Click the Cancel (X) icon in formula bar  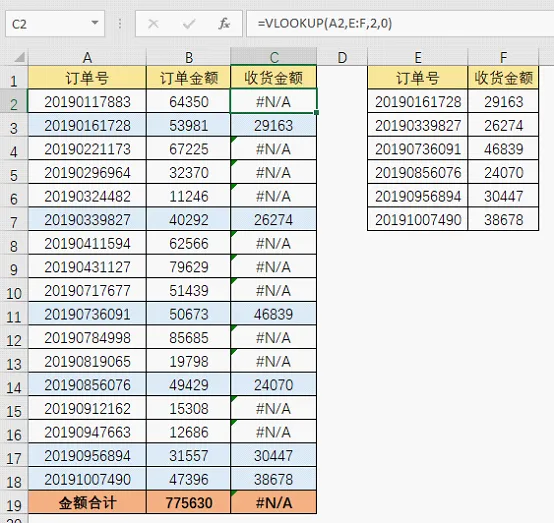[x=153, y=24]
